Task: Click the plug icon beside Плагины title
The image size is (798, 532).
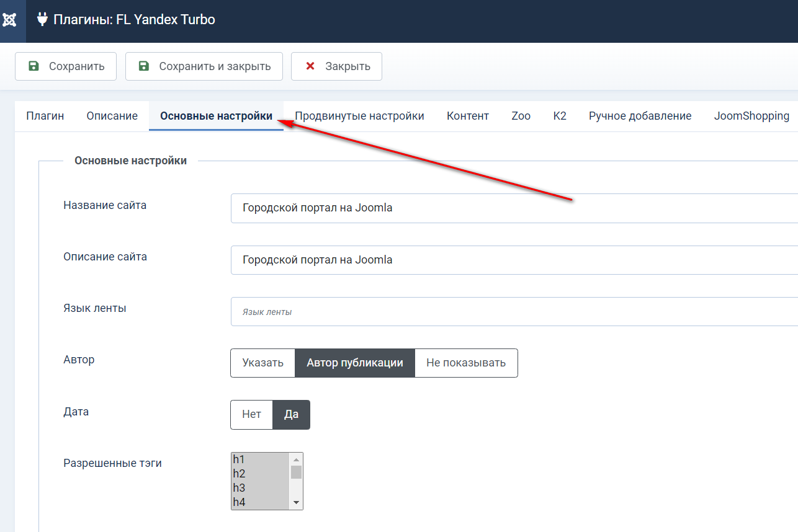Action: point(42,20)
